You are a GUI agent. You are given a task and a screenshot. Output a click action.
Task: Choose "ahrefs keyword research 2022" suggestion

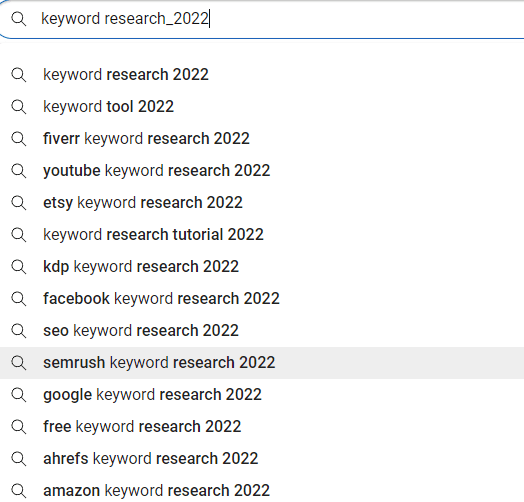coord(262,459)
